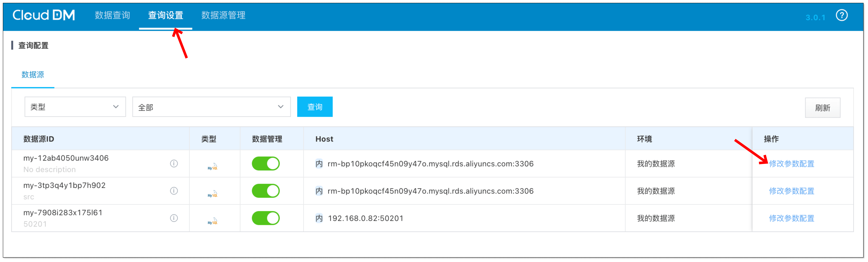Click the chevron on the 类型 selector
868x262 pixels.
pos(116,107)
